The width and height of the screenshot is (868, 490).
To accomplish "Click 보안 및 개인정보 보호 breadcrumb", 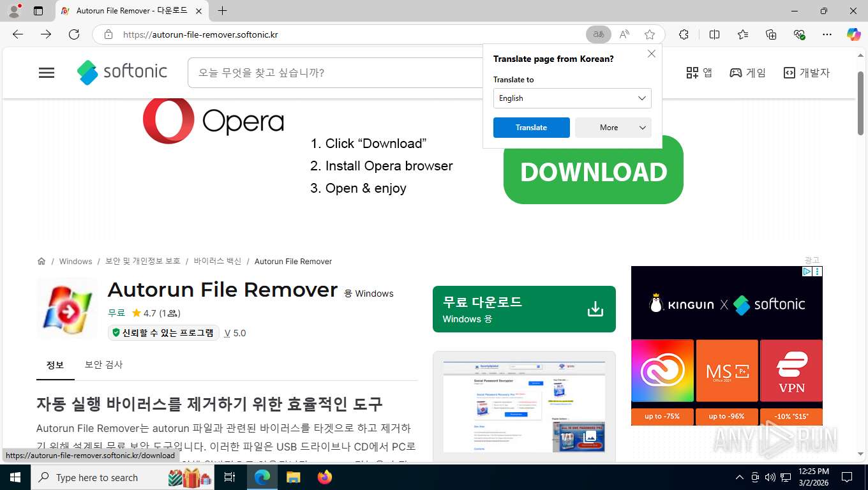I will pos(143,261).
